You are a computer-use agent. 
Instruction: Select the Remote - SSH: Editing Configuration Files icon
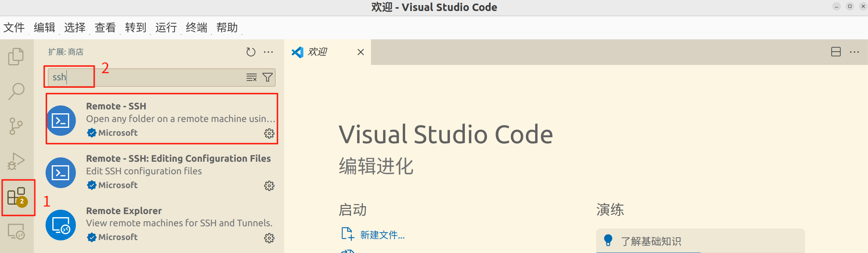61,173
